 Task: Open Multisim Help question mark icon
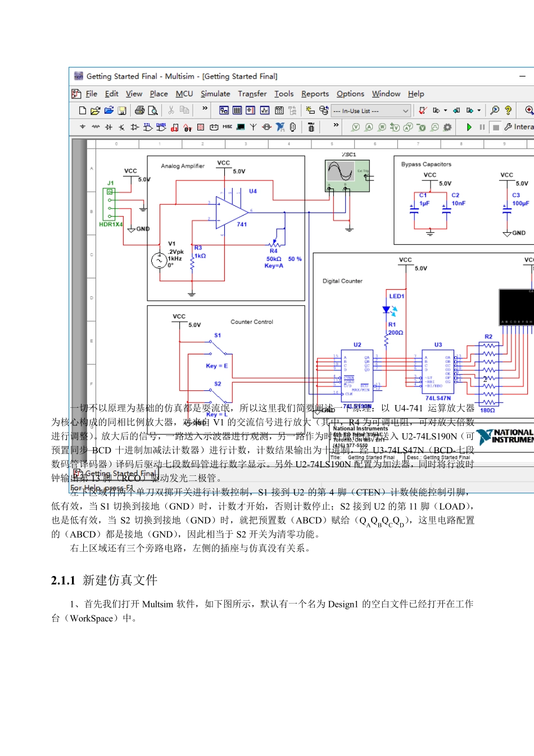[x=508, y=111]
